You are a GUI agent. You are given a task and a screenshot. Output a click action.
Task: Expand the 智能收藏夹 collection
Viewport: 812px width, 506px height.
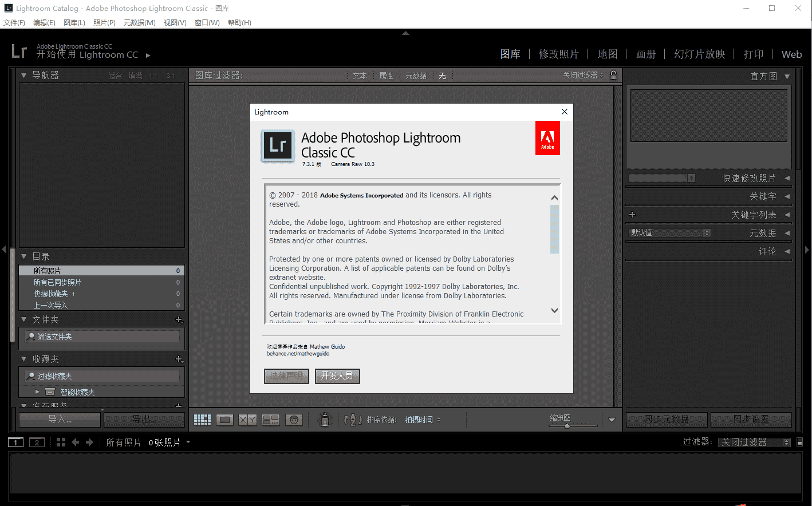37,392
